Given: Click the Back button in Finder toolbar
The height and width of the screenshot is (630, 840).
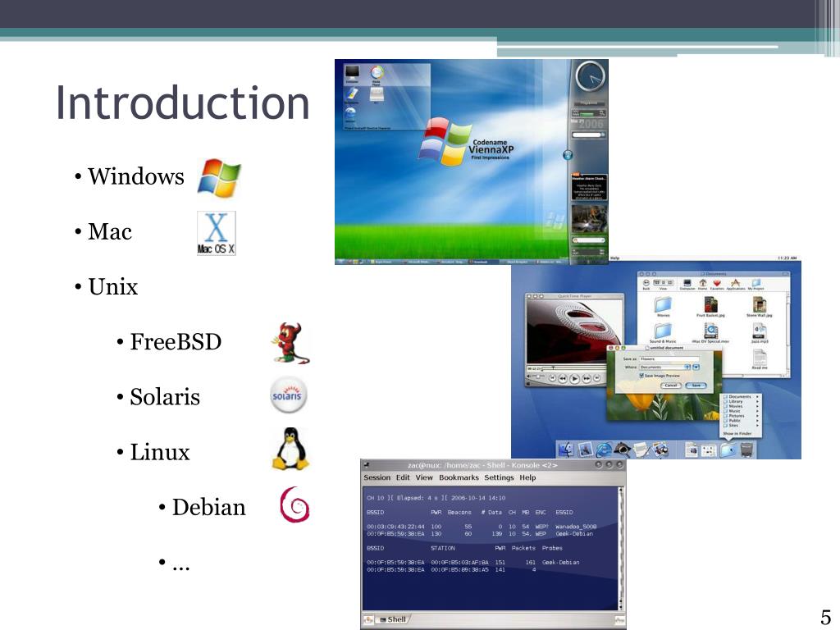Looking at the screenshot, I should pyautogui.click(x=646, y=284).
